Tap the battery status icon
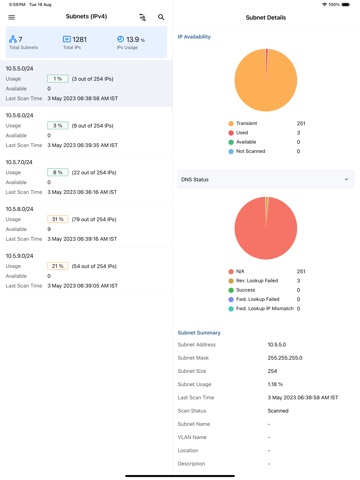Viewport: 360px width, 480px height. (x=346, y=5)
